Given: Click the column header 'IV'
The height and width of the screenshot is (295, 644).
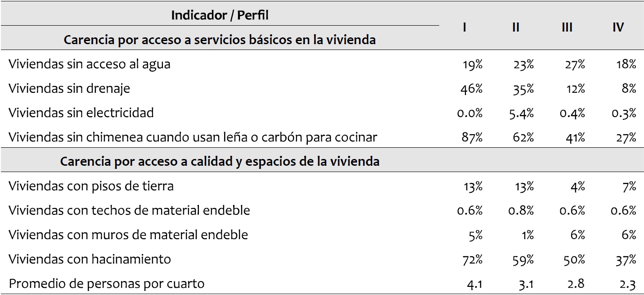Looking at the screenshot, I should point(618,27).
